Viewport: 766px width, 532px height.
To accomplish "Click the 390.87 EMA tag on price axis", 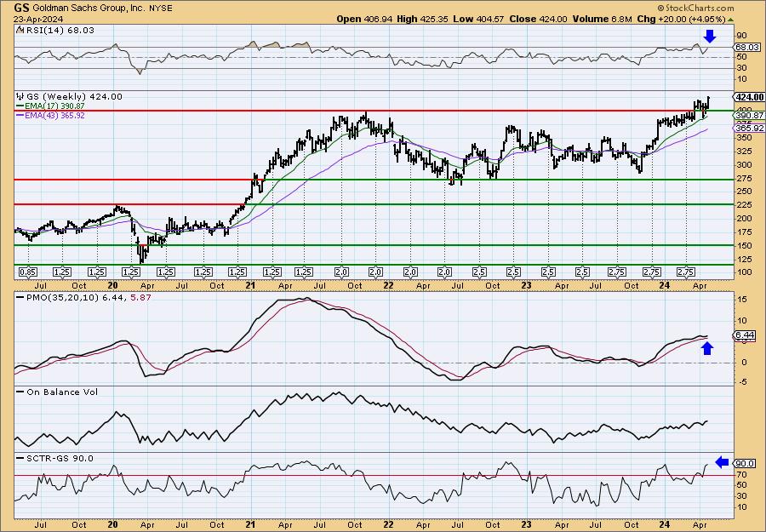I will [x=749, y=115].
